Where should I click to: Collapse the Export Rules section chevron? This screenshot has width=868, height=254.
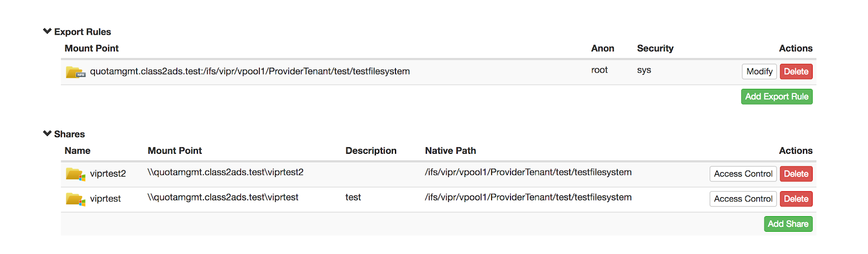[47, 31]
